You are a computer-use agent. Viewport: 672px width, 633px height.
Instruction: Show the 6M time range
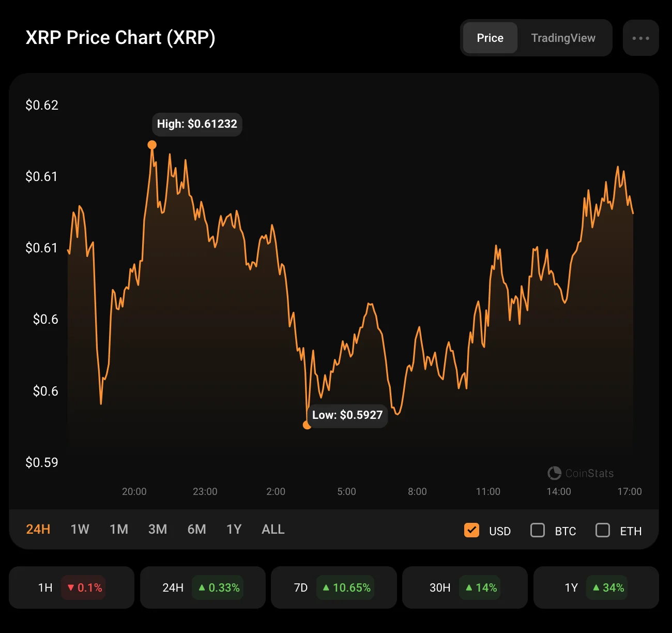(196, 529)
